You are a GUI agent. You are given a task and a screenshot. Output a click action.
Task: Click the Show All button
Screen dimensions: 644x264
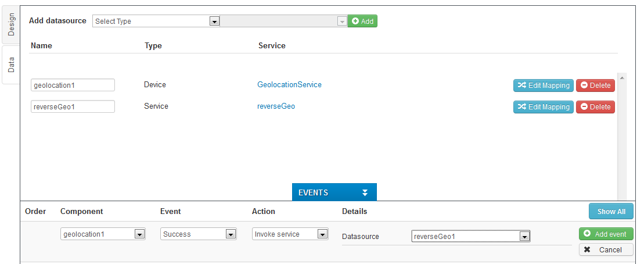(x=611, y=211)
